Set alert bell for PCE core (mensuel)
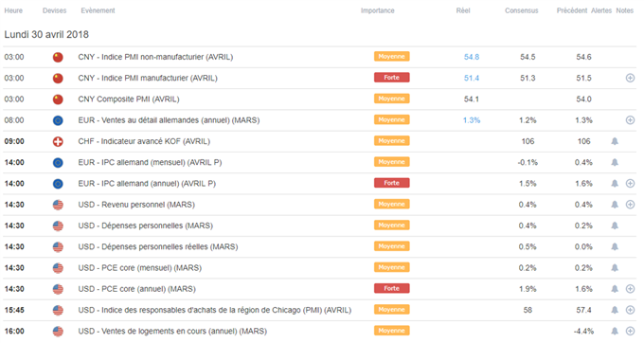This screenshot has width=644, height=343. coord(615,268)
